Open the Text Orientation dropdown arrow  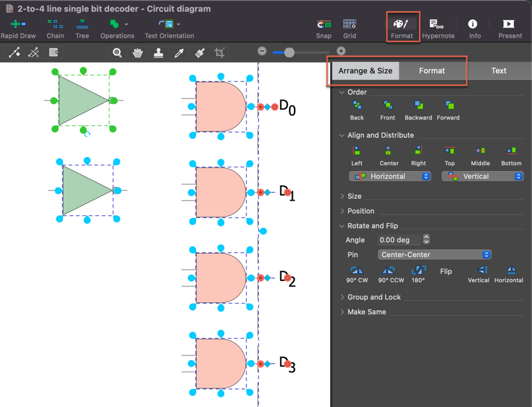(178, 24)
